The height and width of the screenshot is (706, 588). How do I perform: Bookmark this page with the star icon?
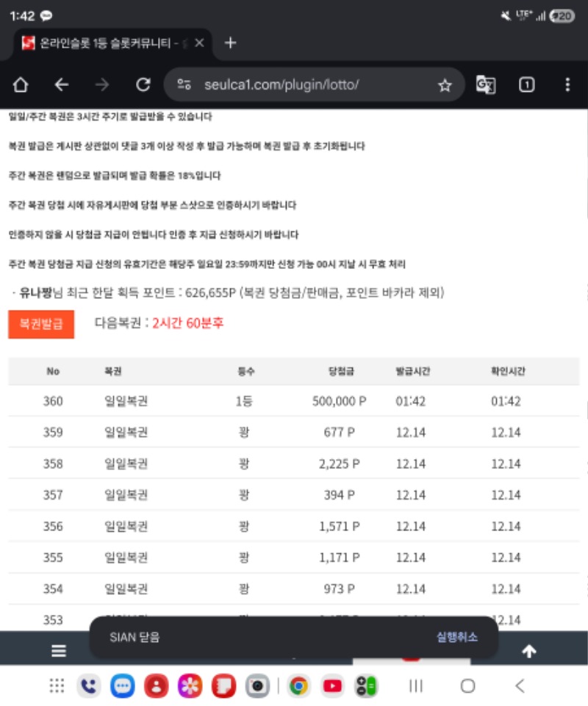point(445,84)
